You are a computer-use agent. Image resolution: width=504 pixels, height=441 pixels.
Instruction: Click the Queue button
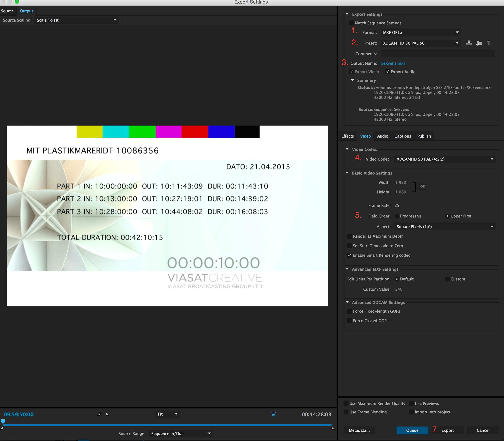coord(412,430)
